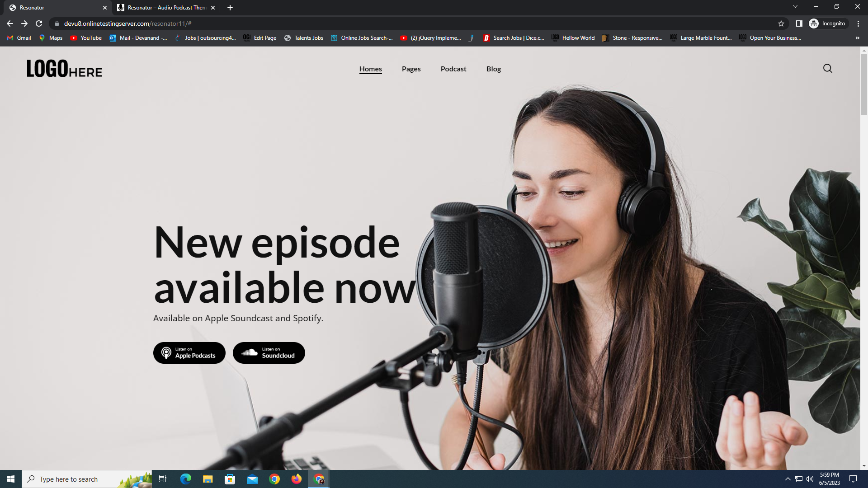This screenshot has height=488, width=868.
Task: Open the system volume control
Action: tap(810, 479)
